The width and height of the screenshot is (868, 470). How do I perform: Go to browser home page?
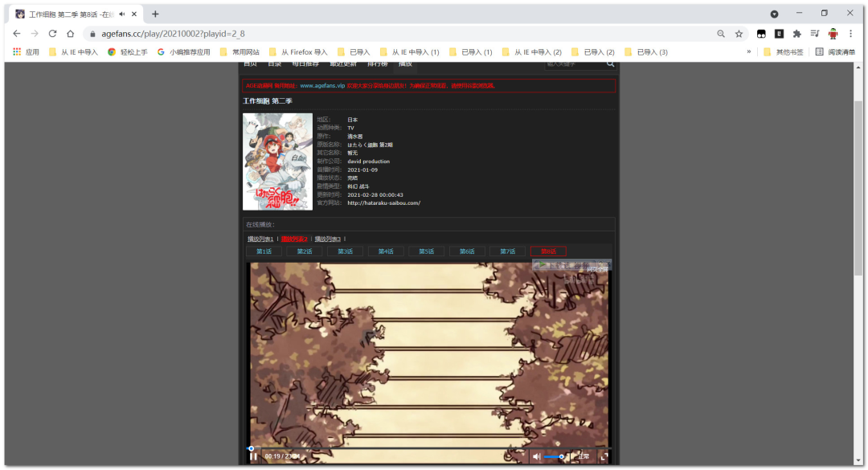point(71,34)
